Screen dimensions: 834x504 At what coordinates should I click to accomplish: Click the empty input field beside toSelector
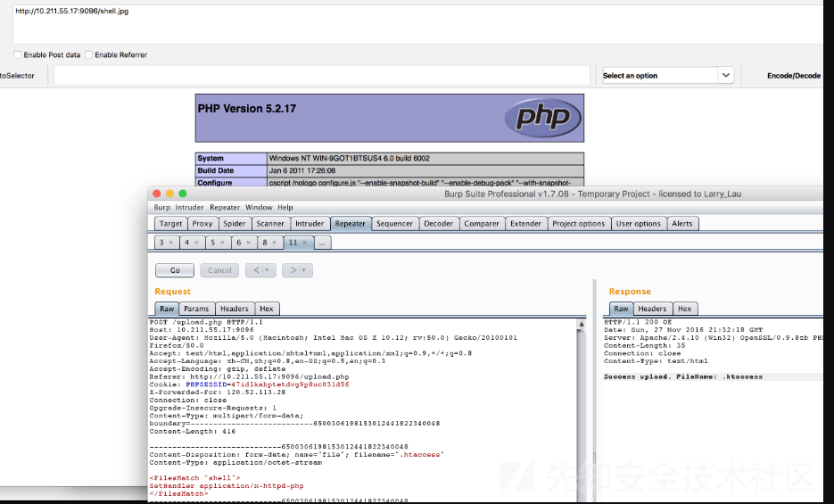322,76
